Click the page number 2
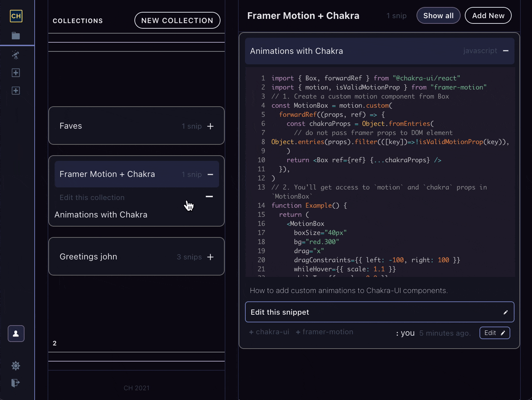This screenshot has height=400, width=532. (x=55, y=343)
